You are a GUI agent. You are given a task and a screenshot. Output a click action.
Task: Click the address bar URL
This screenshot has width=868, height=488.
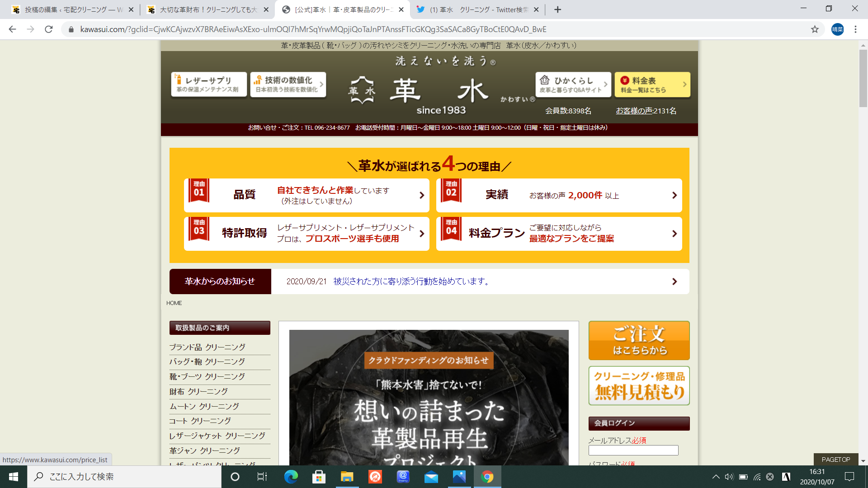313,29
